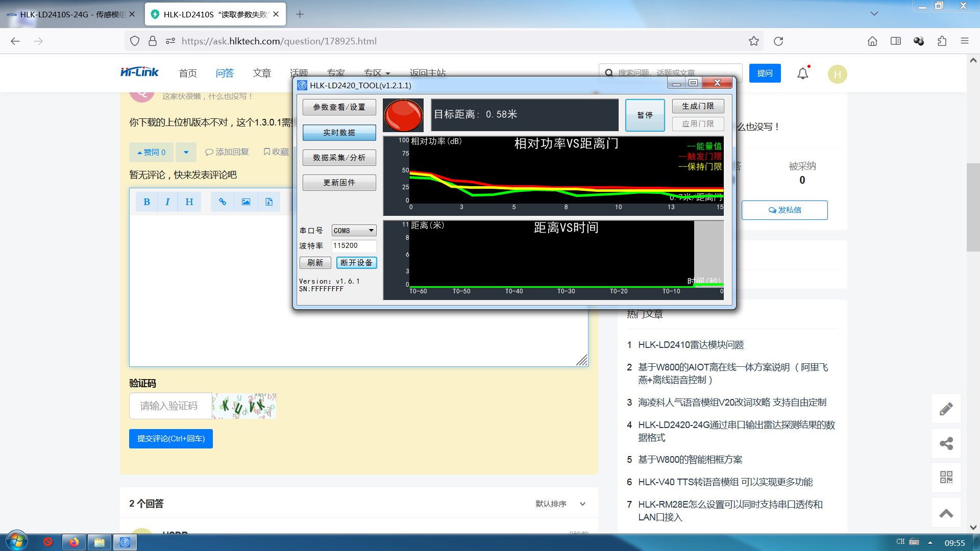The height and width of the screenshot is (551, 980).
Task: Click the share floating icon
Action: [x=946, y=443]
